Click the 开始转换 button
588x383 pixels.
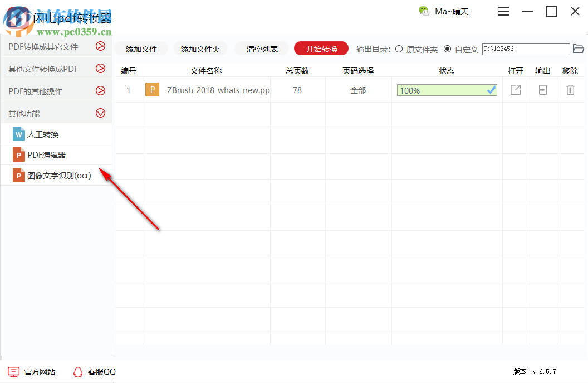pos(321,49)
